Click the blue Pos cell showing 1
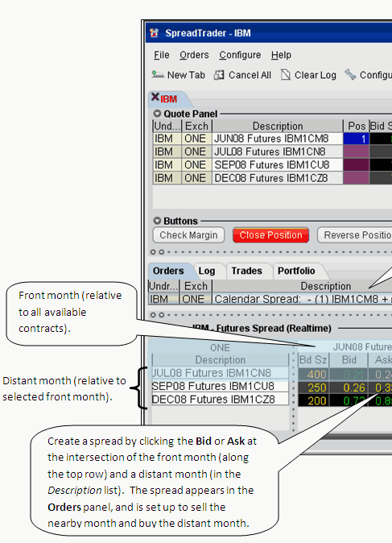The image size is (392, 543). (356, 139)
